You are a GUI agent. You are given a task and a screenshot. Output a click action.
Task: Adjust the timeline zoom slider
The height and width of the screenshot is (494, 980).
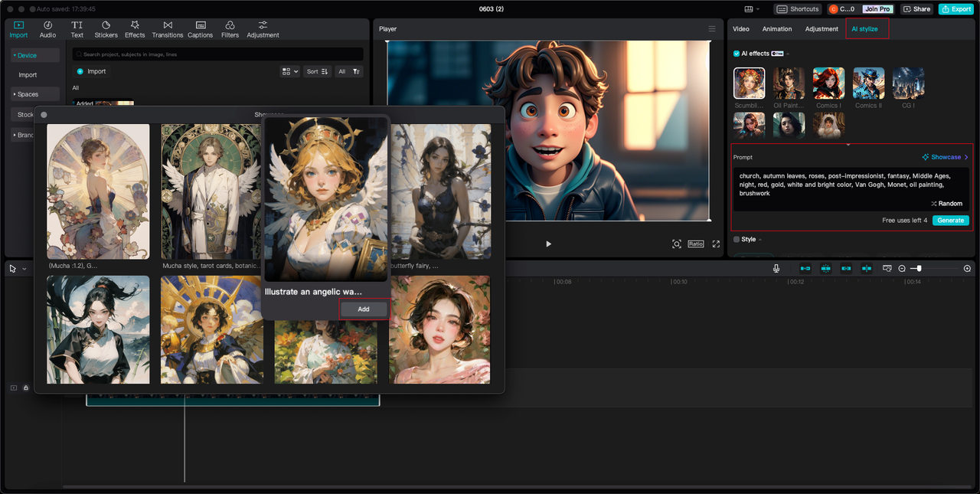point(919,269)
